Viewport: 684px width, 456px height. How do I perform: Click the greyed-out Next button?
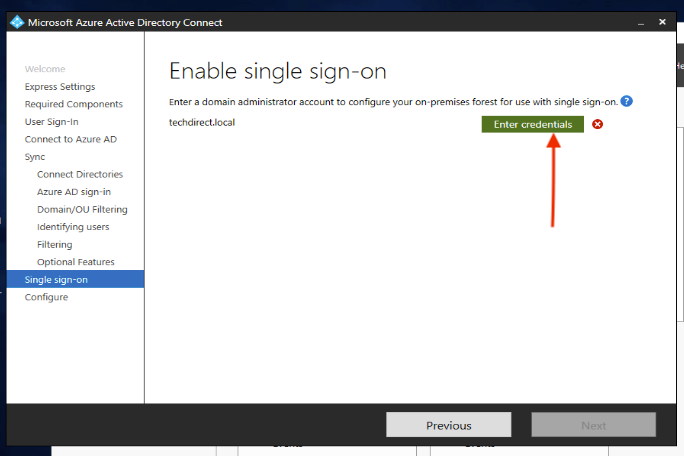point(593,425)
